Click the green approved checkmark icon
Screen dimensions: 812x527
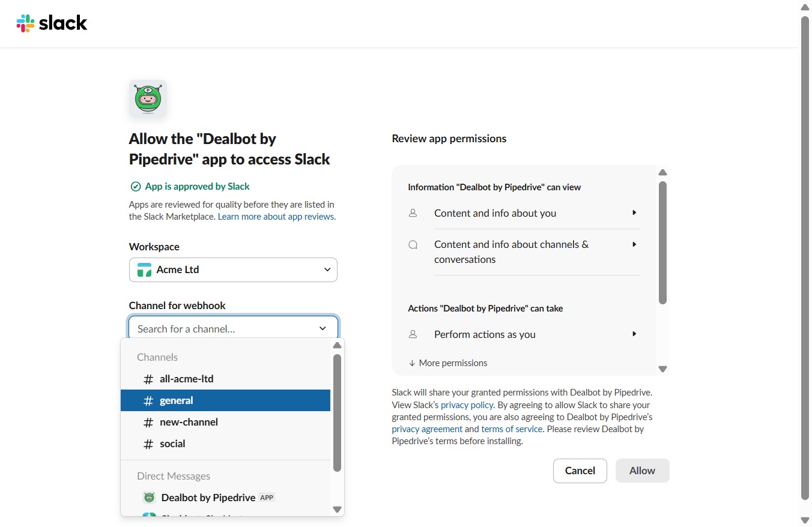135,187
